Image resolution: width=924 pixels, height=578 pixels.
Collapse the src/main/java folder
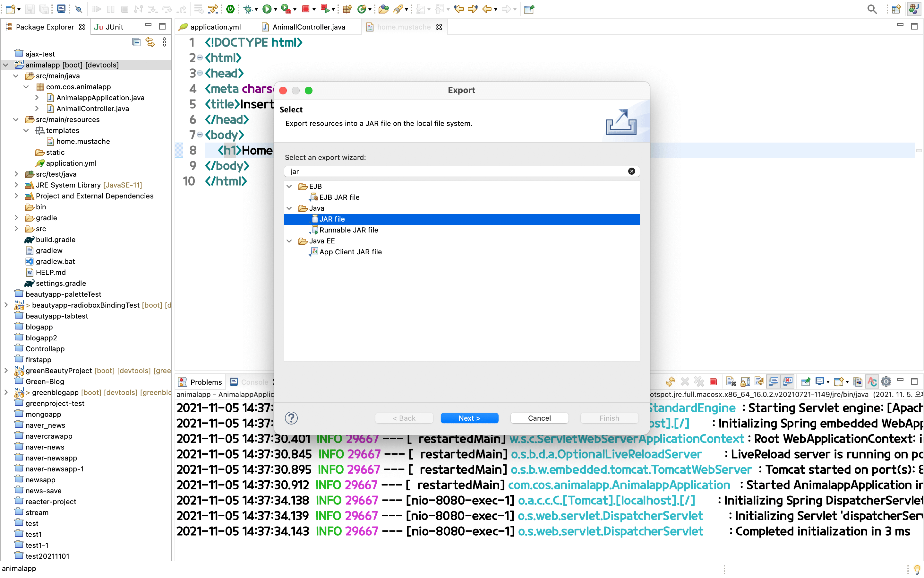click(x=16, y=76)
